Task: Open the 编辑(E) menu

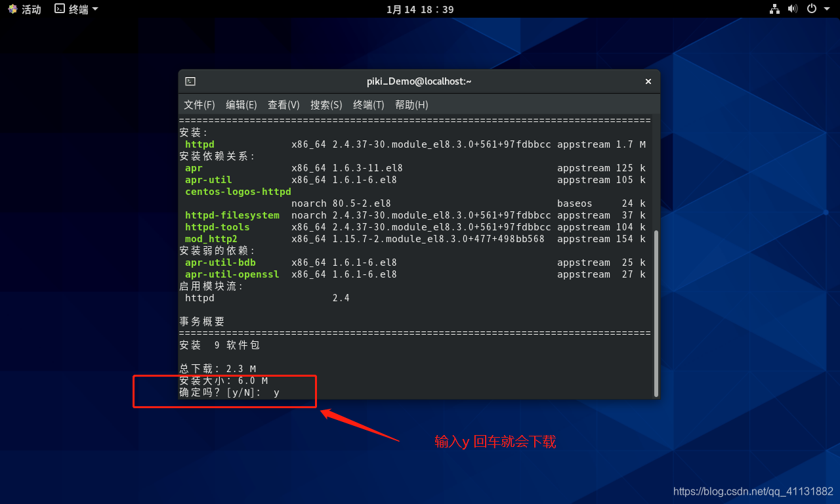Action: point(241,105)
